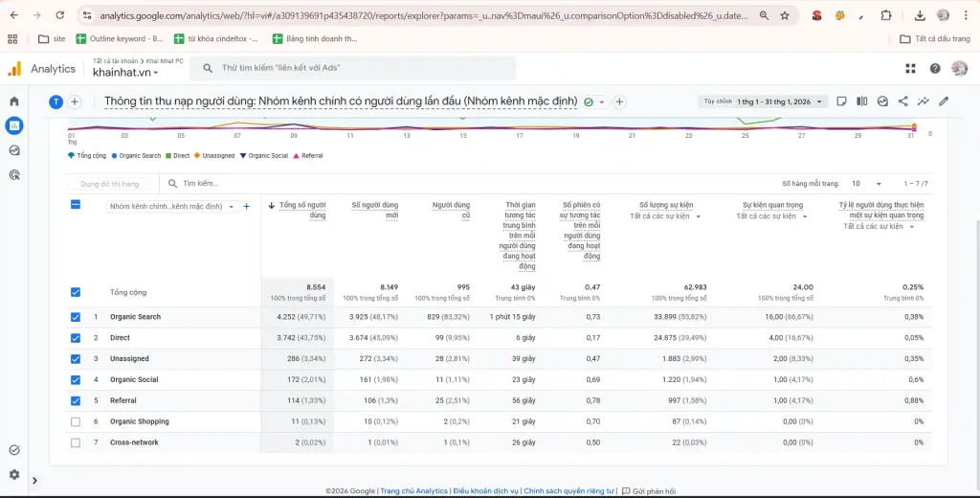Toggle Unassigned series in chart legend
Image resolution: width=980 pixels, height=498 pixels.
[214, 156]
